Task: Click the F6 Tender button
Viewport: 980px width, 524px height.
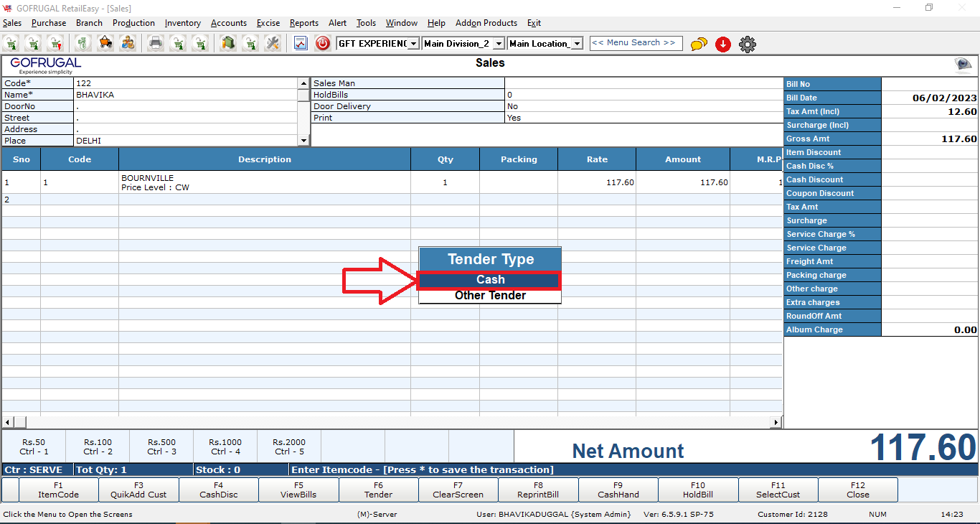Action: (378, 490)
